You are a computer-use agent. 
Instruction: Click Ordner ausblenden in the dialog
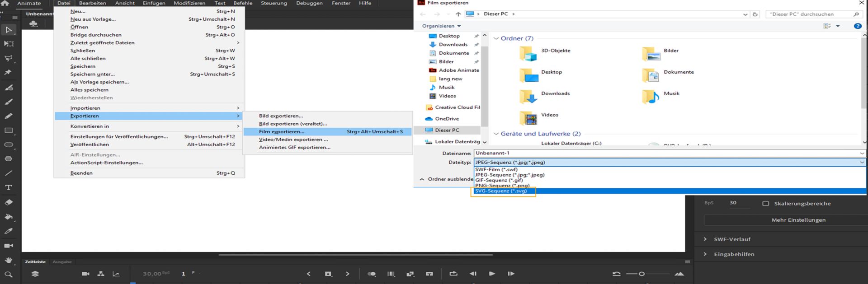pos(447,179)
